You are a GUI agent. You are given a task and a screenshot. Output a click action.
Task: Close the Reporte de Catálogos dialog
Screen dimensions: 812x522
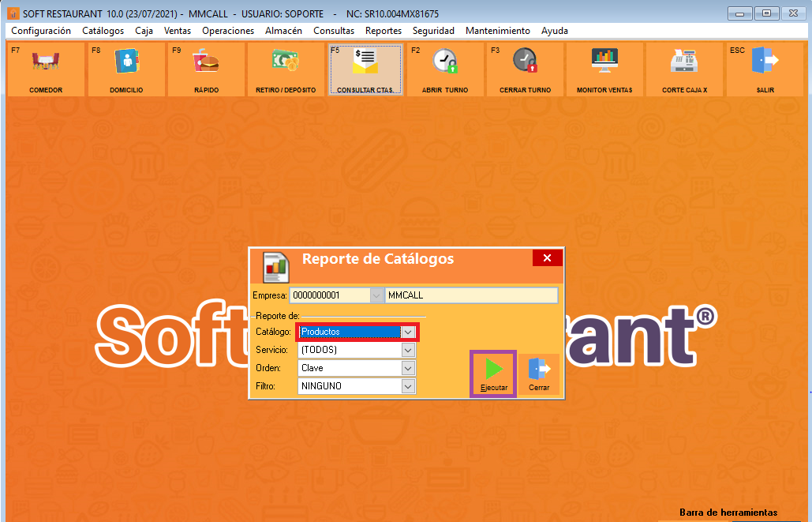[547, 258]
